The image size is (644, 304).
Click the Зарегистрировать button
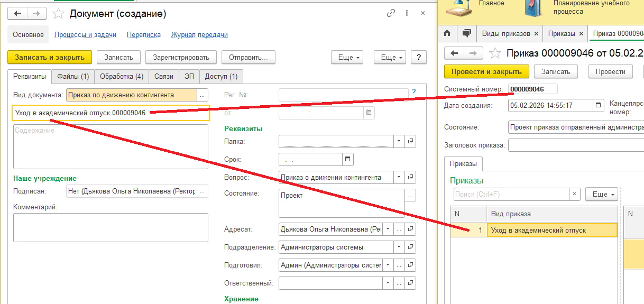(181, 57)
